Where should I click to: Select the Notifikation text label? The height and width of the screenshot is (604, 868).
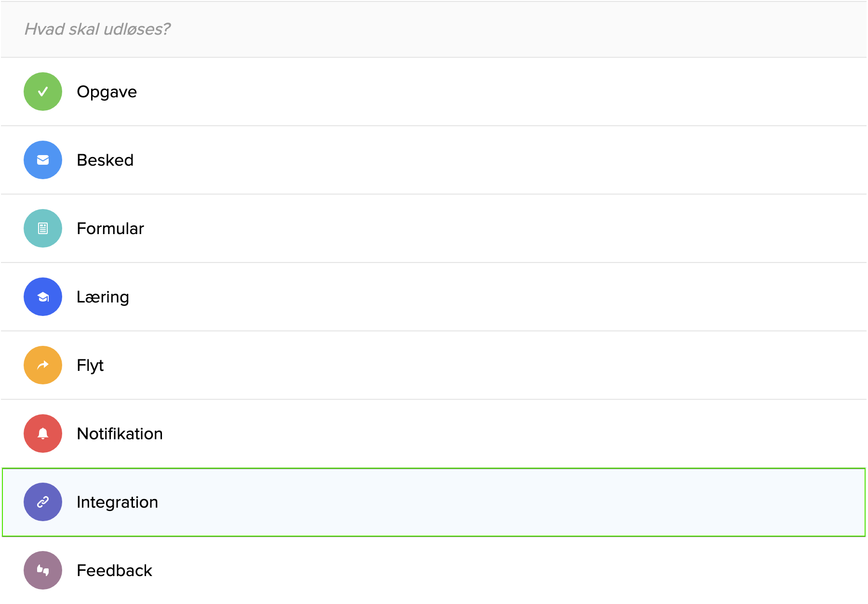point(120,433)
